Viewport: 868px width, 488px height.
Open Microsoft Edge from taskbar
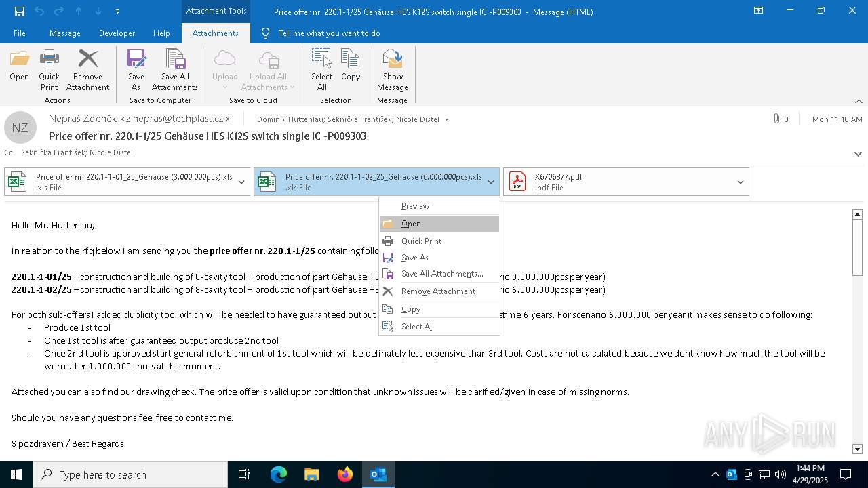(x=279, y=474)
